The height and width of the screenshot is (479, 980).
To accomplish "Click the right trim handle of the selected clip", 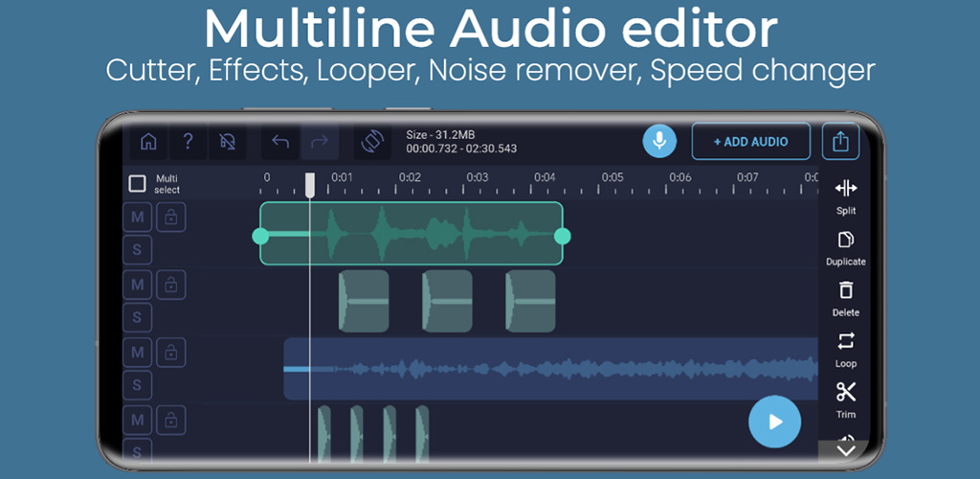I will click(x=563, y=236).
